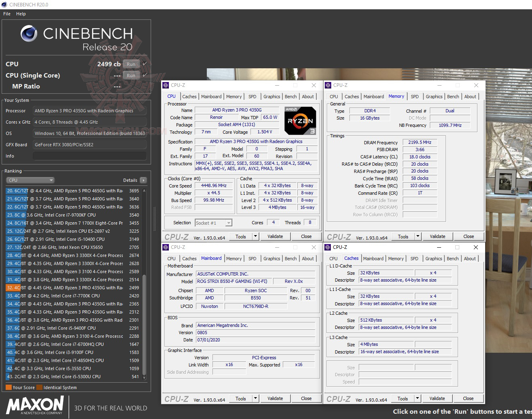
Task: Expand Tools arrow in CPU-Z processor window
Action: tap(255, 236)
